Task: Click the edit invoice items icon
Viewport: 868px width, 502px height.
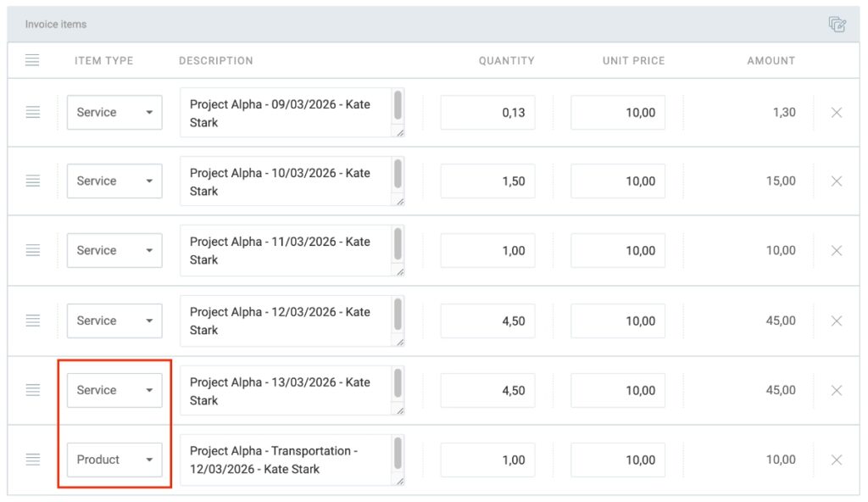Action: pos(837,25)
